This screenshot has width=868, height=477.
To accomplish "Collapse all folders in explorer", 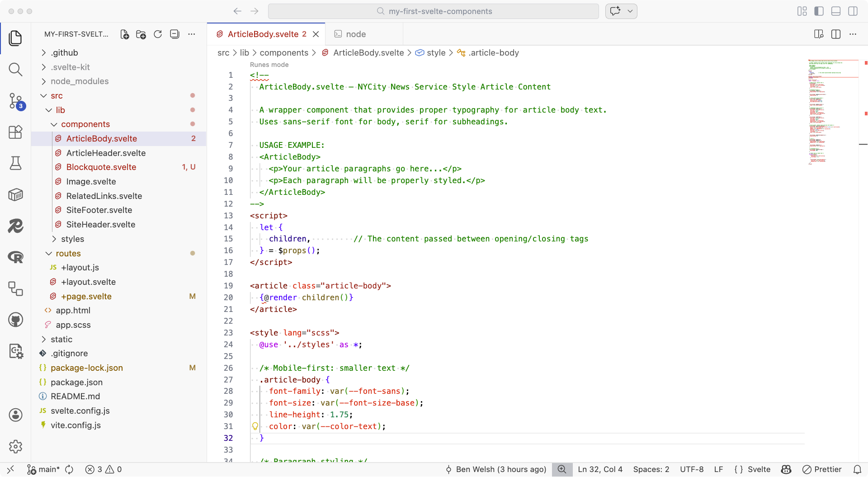I will pyautogui.click(x=175, y=34).
